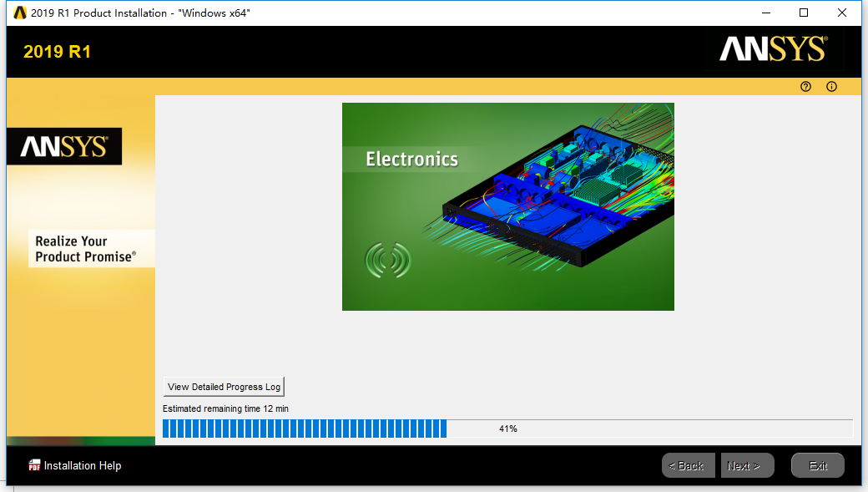Click the Installation Help PDF icon
This screenshot has height=492, width=868.
[x=34, y=465]
